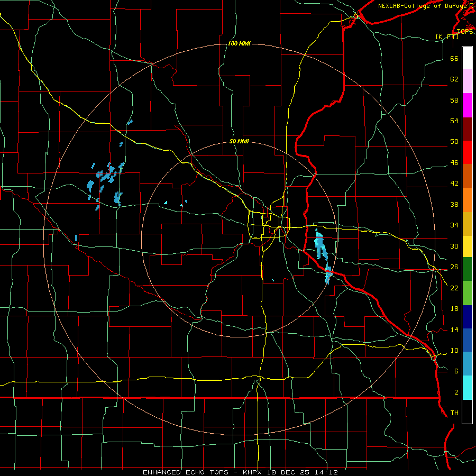Click the legend value 66

point(454,59)
